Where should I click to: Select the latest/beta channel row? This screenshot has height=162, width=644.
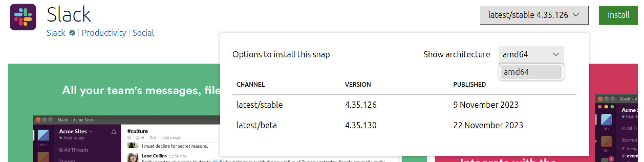pos(404,125)
